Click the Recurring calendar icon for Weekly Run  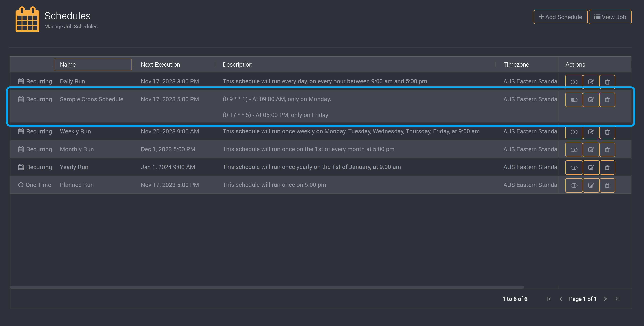(x=21, y=131)
